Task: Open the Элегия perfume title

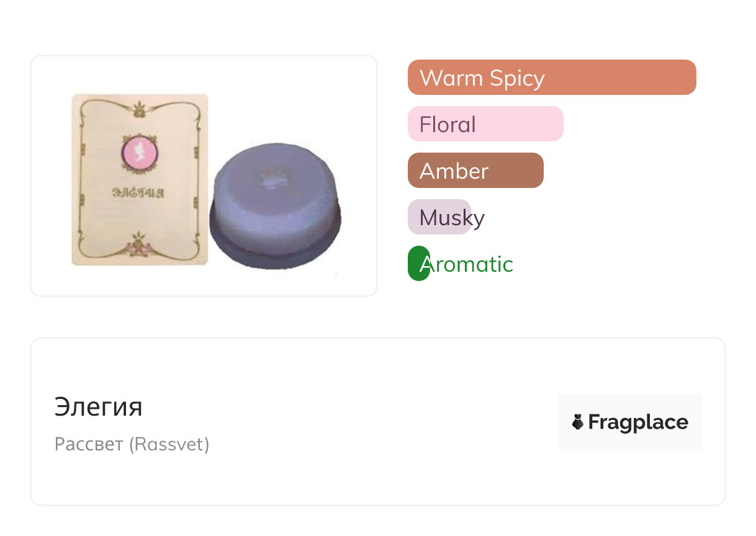Action: pos(99,407)
